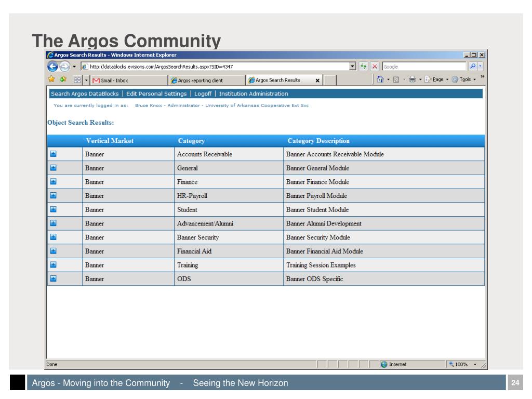Select the Banner Alumni Development cell
Viewport: 532px width, 399px height.
[x=384, y=223]
